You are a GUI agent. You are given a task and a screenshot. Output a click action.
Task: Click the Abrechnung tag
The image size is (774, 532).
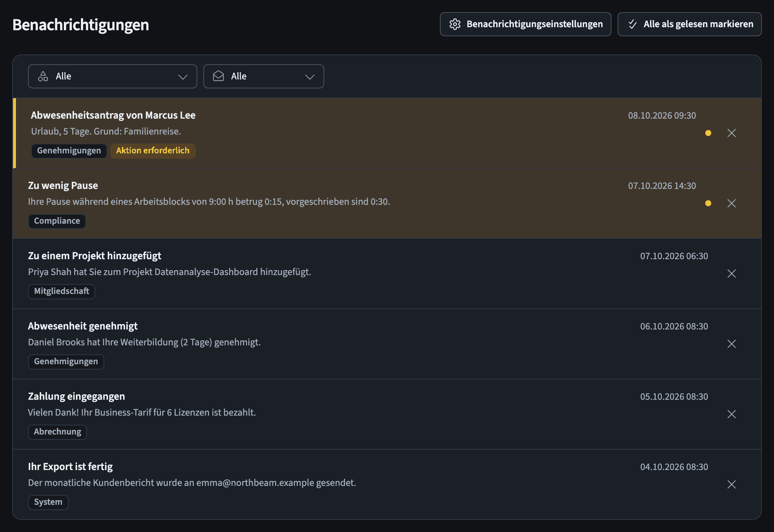58,432
